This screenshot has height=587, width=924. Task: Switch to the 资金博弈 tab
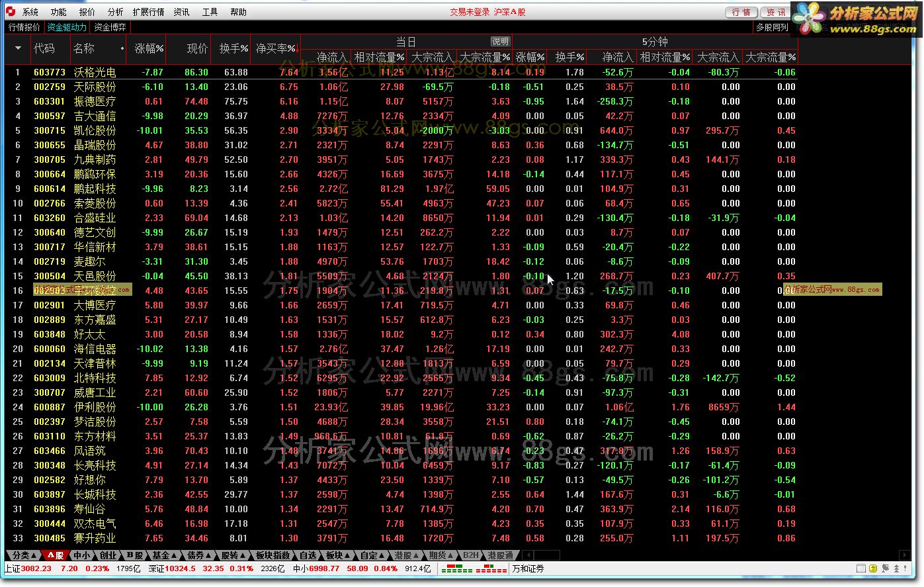(110, 28)
